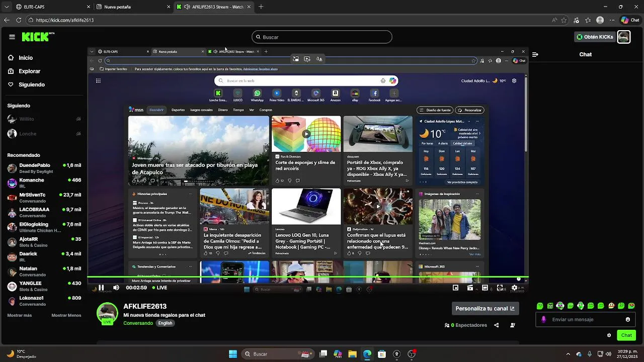Open File Explorer from taskbar
This screenshot has height=362, width=644.
(x=352, y=354)
